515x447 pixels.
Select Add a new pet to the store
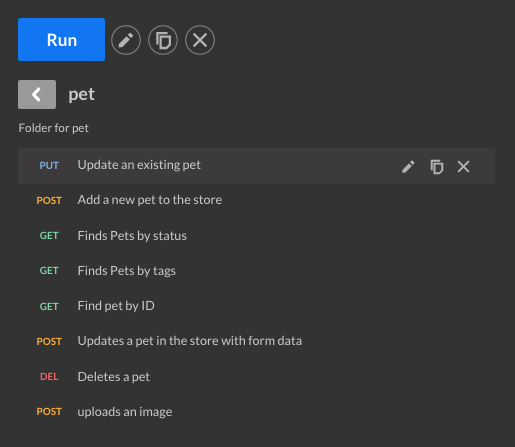click(256, 200)
